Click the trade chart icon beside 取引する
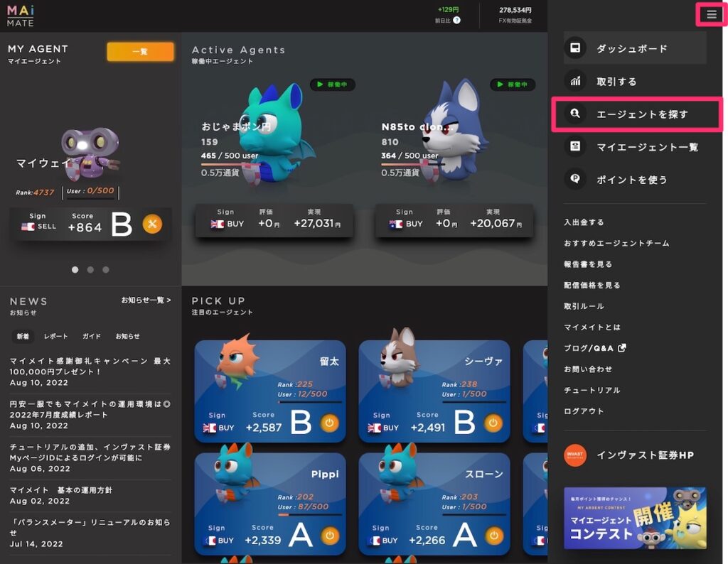This screenshot has height=564, width=728. (575, 81)
